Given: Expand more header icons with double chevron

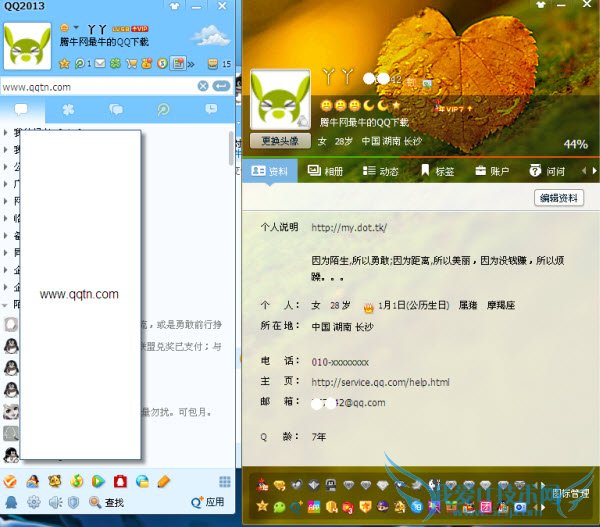Looking at the screenshot, I should pos(191,64).
